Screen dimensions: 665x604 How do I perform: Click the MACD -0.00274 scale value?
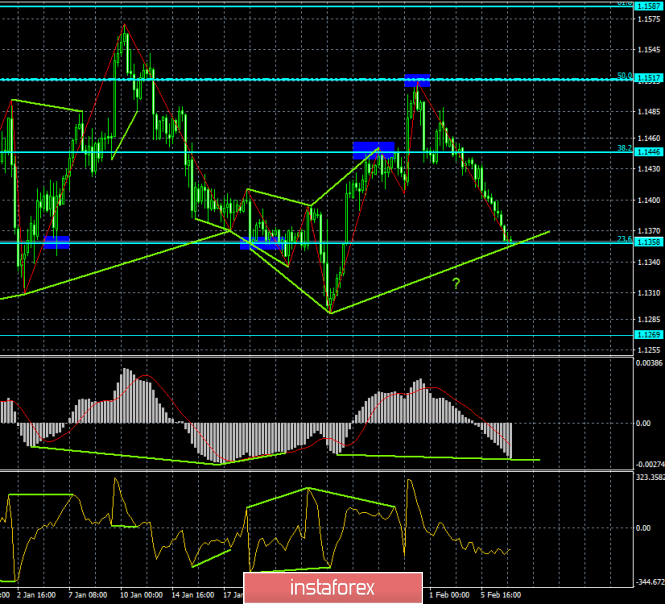(650, 464)
